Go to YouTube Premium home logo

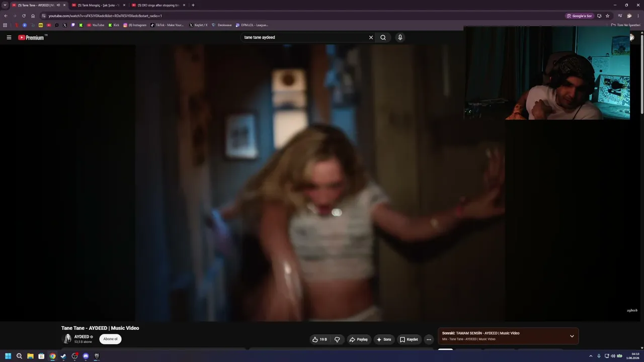tap(31, 37)
